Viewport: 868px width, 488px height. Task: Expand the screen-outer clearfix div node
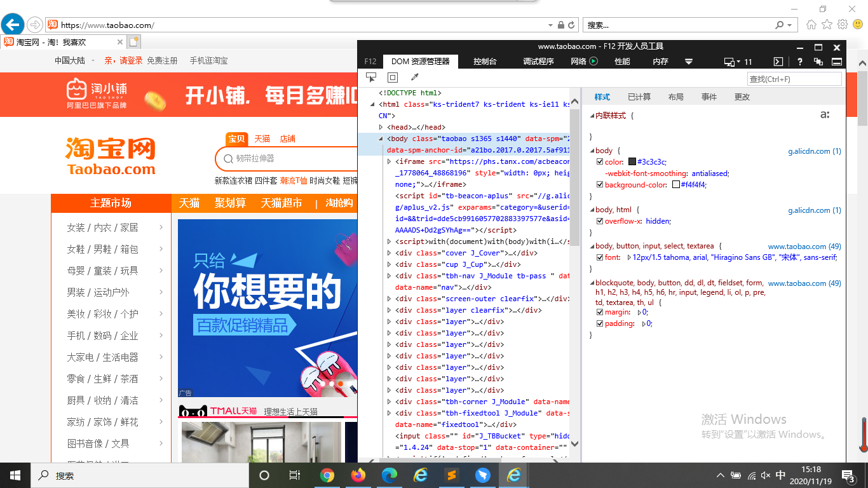pos(390,299)
